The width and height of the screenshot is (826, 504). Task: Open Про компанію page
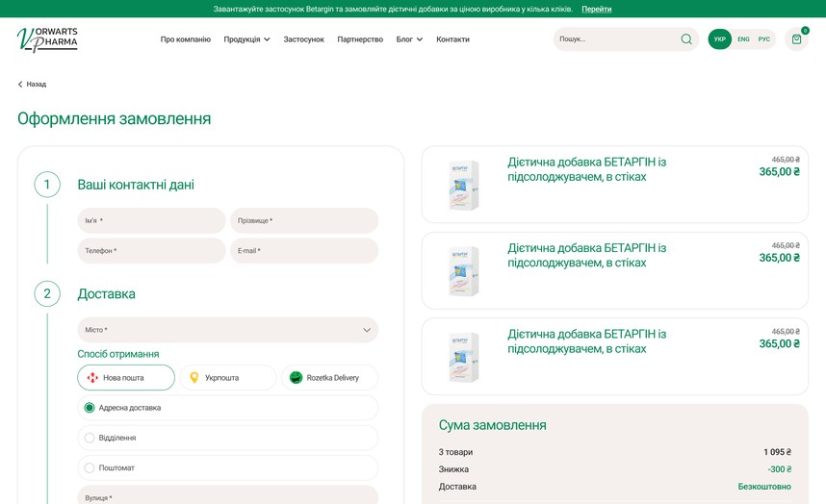[186, 39]
